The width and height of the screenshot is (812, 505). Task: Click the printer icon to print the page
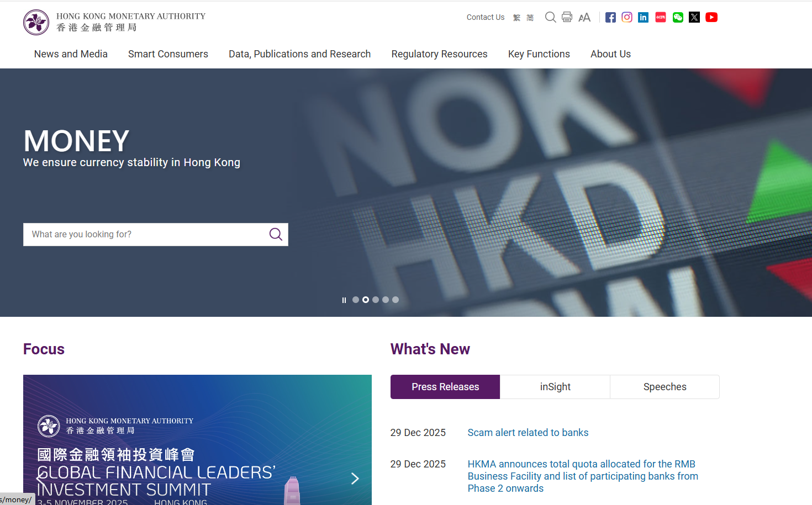[x=567, y=17]
